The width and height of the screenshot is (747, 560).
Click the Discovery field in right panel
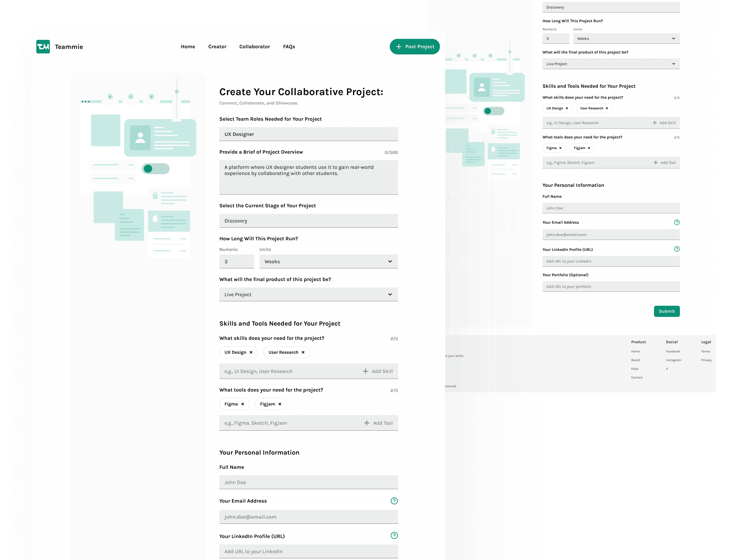[611, 7]
